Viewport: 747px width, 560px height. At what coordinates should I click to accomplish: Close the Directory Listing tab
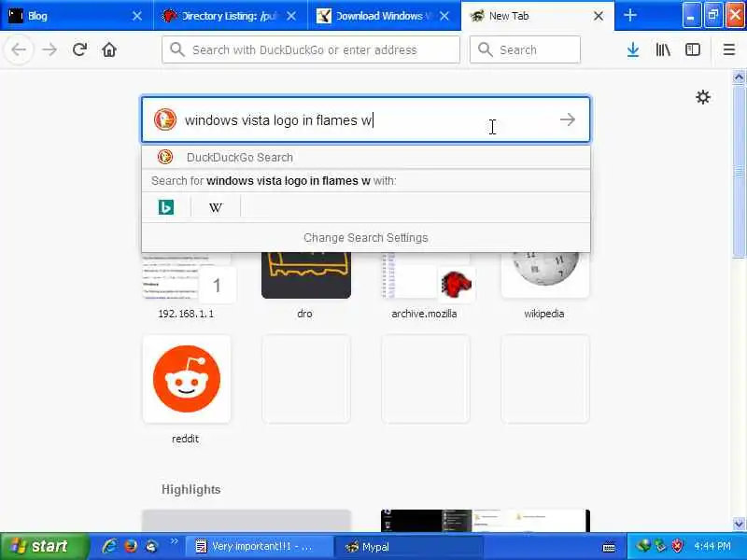pos(291,16)
